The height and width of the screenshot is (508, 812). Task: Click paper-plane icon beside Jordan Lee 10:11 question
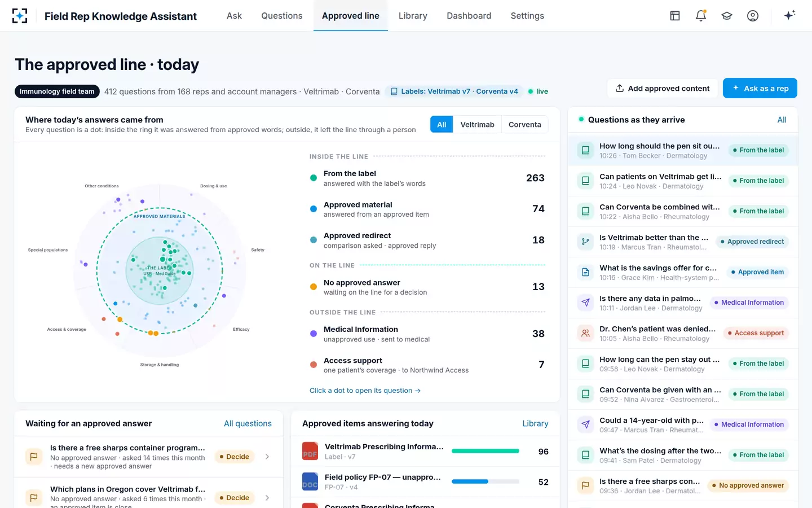(x=585, y=303)
